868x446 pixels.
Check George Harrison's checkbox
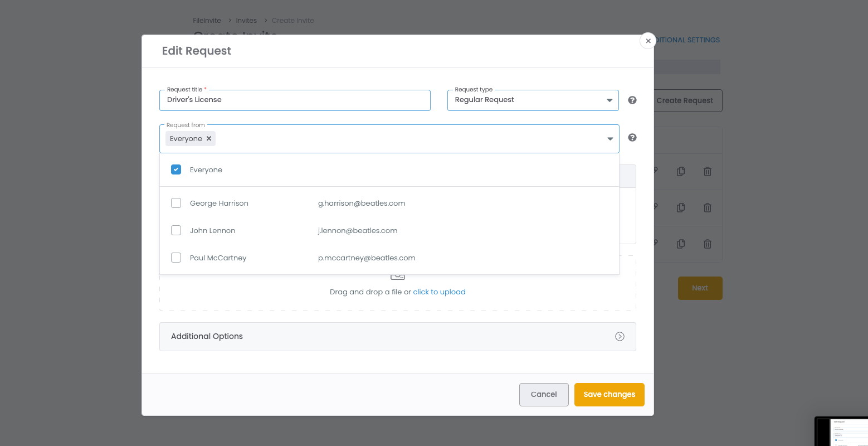(176, 203)
